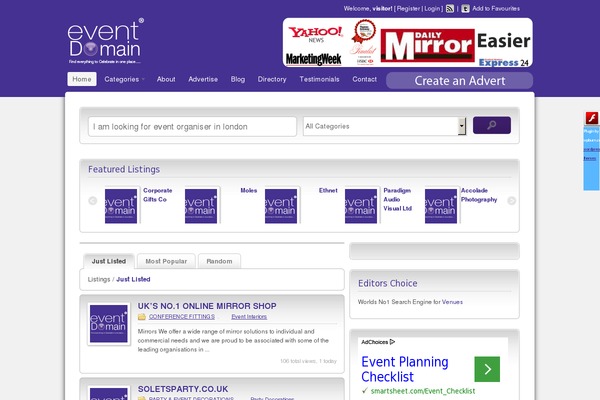600x400 pixels.
Task: Click the Paradigm Audio Visual thumbnail
Action: (x=361, y=206)
